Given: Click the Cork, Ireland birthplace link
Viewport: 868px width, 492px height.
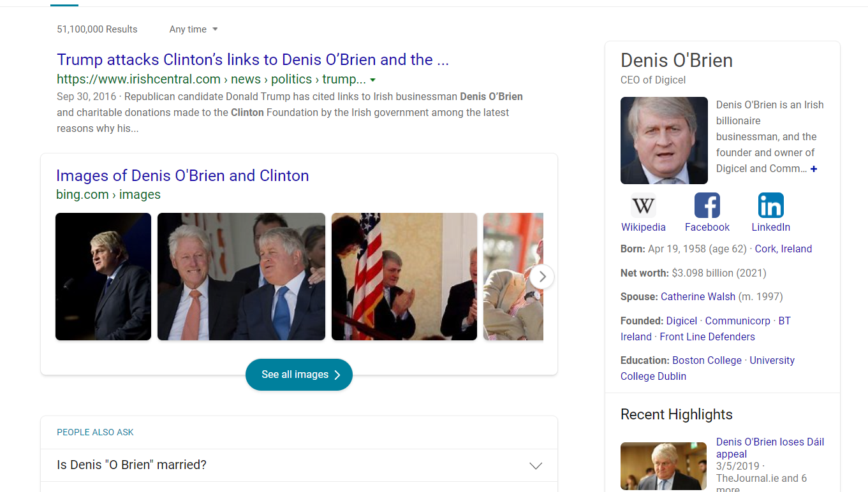Looking at the screenshot, I should click(x=783, y=249).
